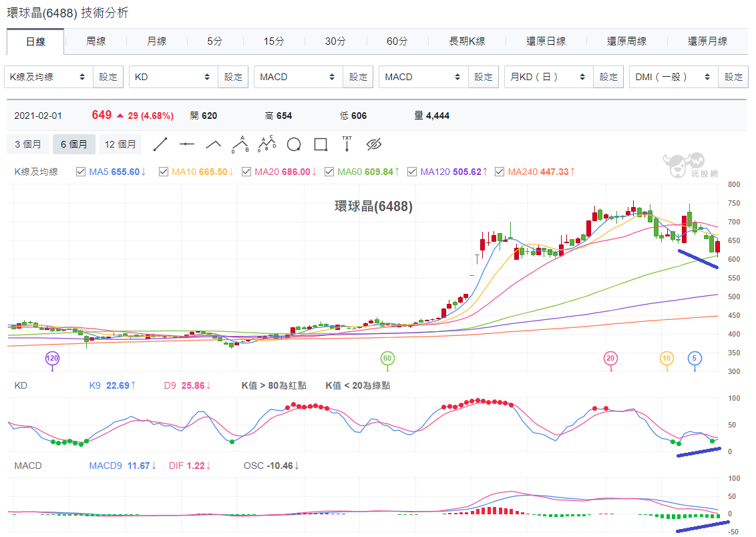Image resolution: width=756 pixels, height=537 pixels.
Task: Select the 6 個月 time range
Action: point(73,144)
